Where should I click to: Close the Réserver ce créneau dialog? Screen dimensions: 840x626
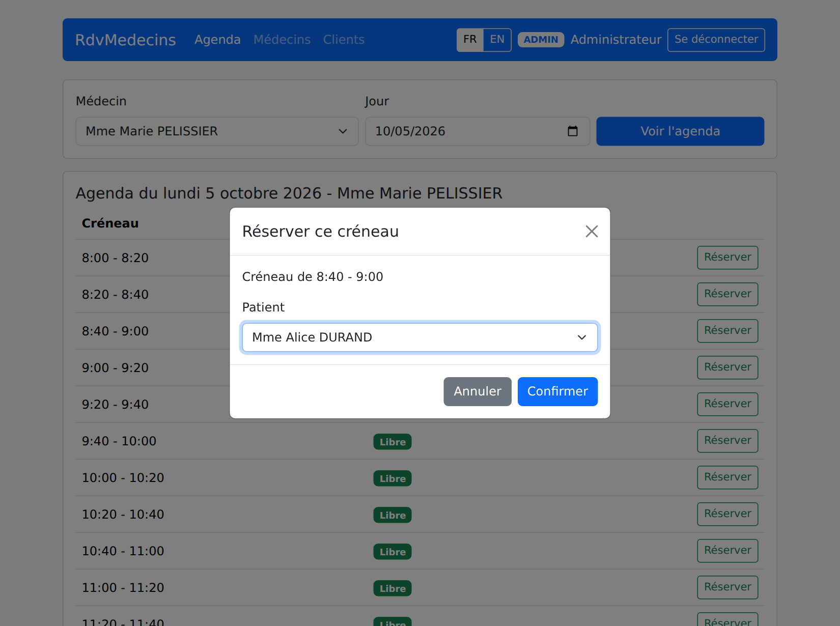592,232
